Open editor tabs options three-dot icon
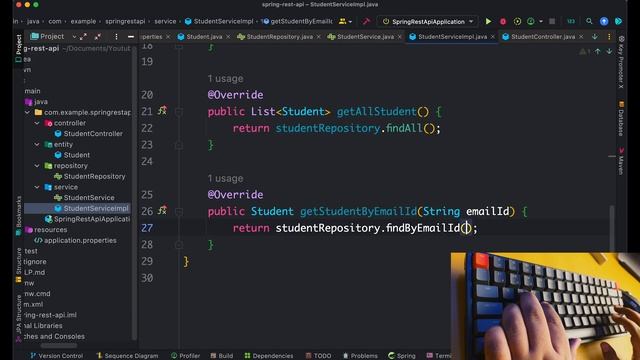 point(609,37)
